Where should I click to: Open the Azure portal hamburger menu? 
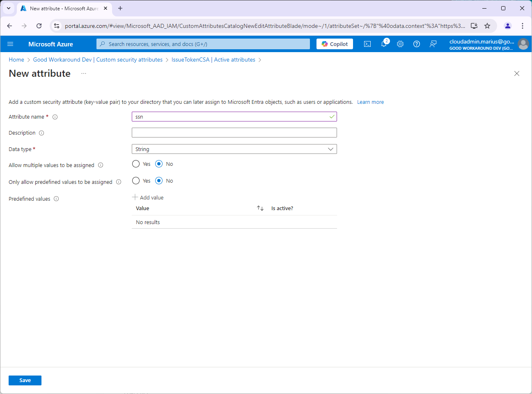pos(10,44)
